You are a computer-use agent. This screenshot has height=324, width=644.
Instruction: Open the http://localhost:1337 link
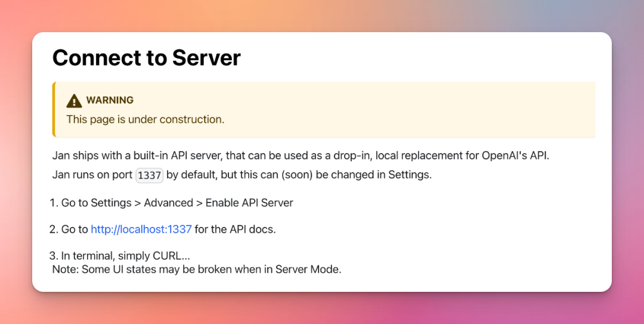click(x=141, y=229)
